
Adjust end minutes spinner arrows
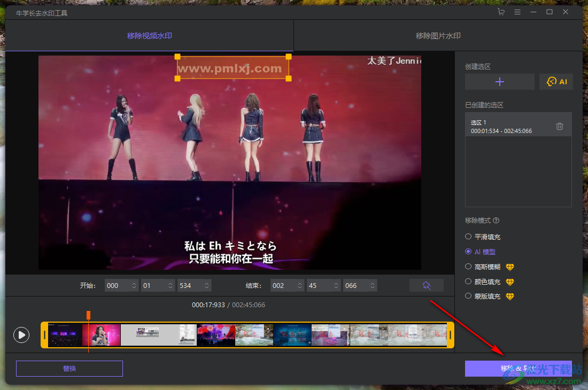click(x=300, y=285)
